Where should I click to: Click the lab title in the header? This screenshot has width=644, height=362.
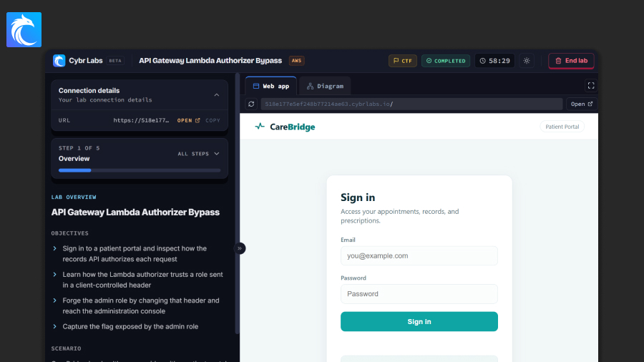click(210, 61)
